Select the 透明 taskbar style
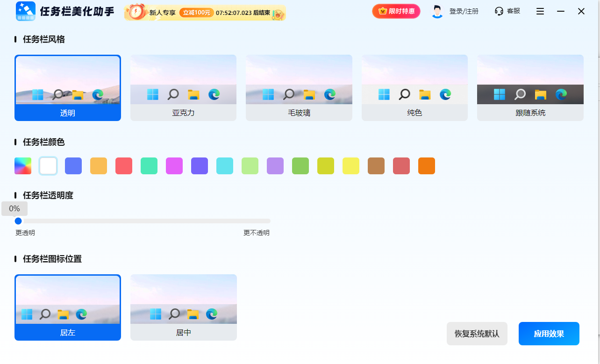Image resolution: width=600 pixels, height=364 pixels. [68, 88]
